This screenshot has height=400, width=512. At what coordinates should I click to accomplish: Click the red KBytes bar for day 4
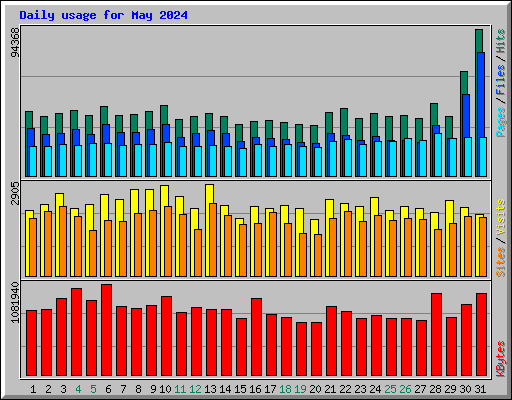coord(76,332)
